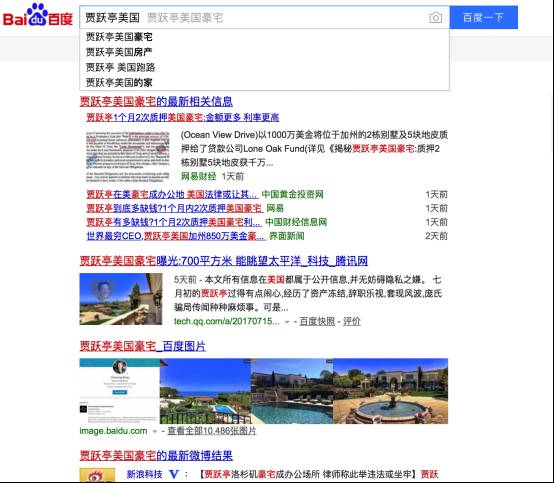Expand dropdown arrow beside image.baidu.com
Image resolution: width=554 pixels, height=483 pixels.
pos(154,431)
